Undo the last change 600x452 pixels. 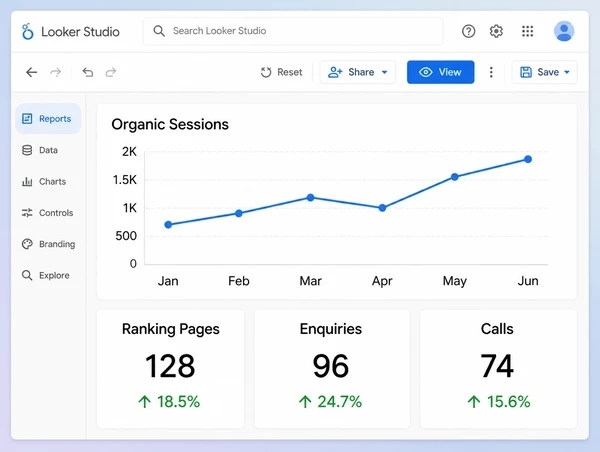[88, 72]
